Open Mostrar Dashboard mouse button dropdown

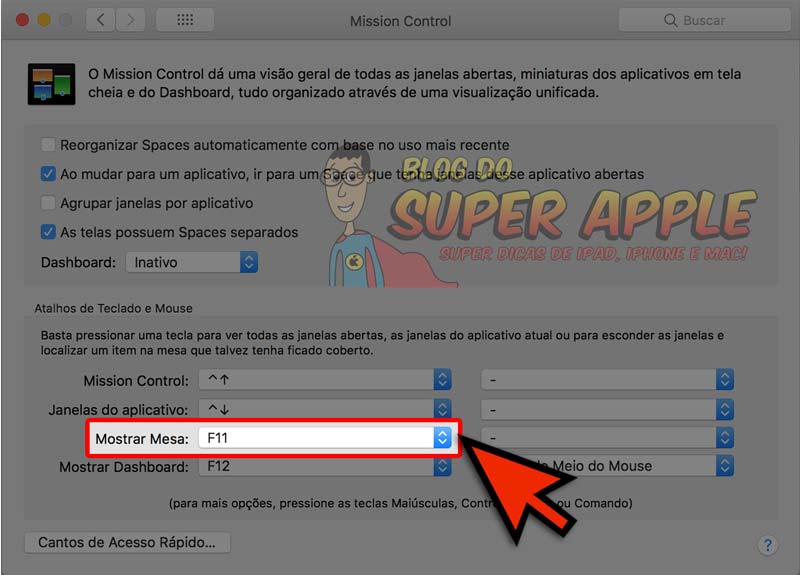click(607, 466)
